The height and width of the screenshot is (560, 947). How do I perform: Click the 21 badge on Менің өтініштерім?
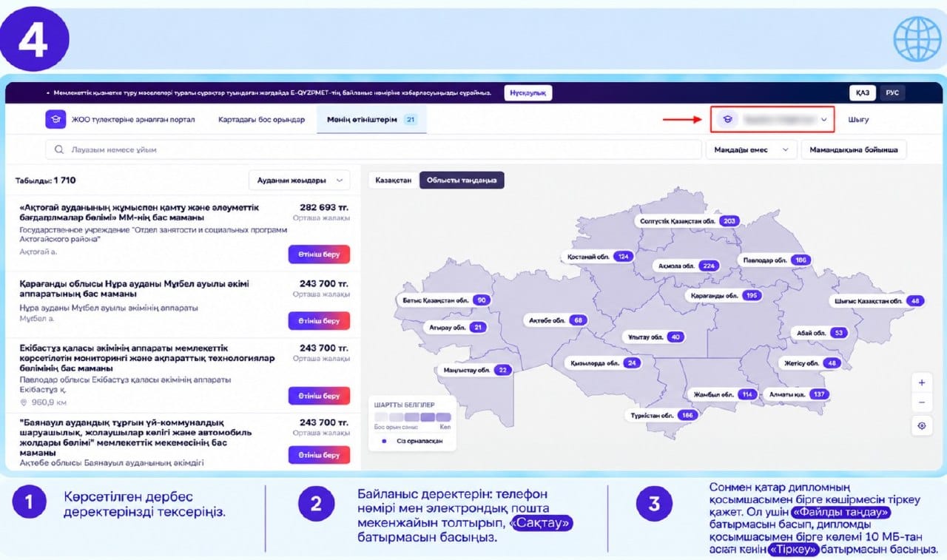tap(411, 120)
